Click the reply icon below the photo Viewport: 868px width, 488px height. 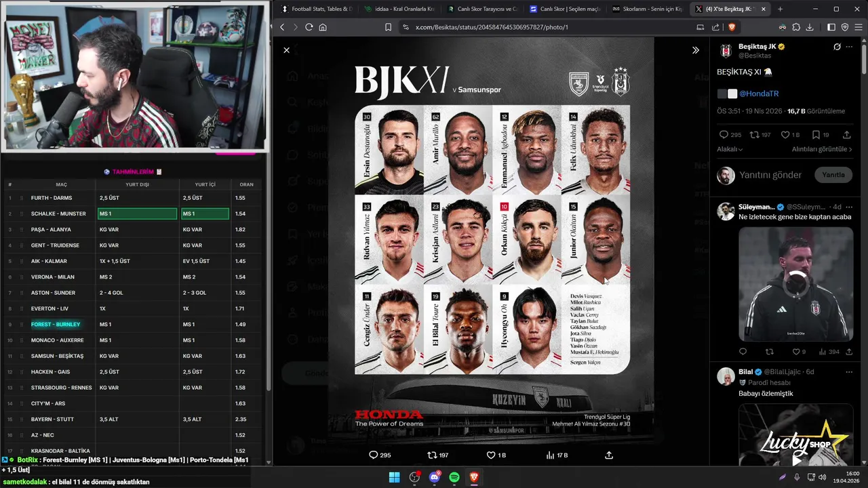tap(373, 455)
